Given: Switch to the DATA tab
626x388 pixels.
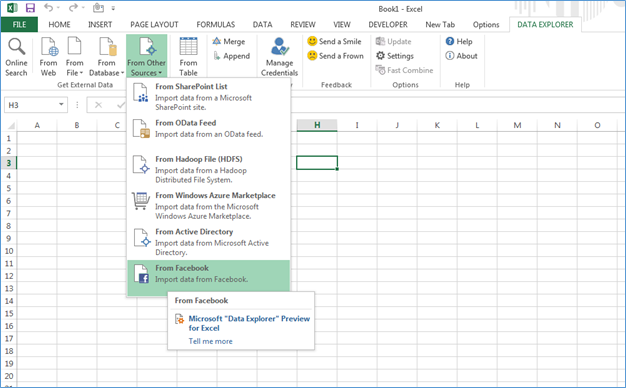Looking at the screenshot, I should click(262, 24).
